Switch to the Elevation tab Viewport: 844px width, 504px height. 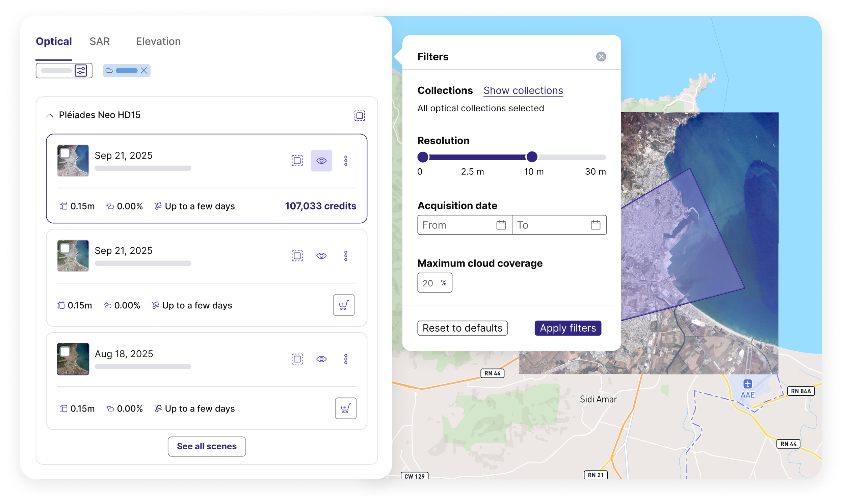(158, 41)
